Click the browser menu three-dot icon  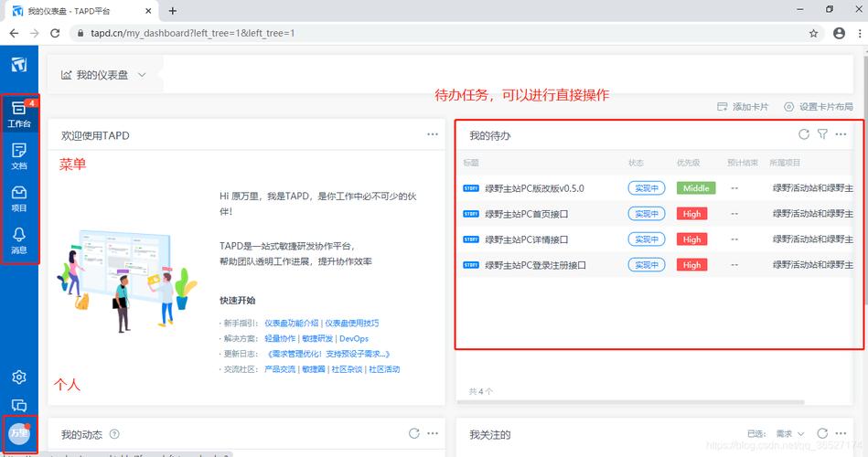pyautogui.click(x=860, y=33)
